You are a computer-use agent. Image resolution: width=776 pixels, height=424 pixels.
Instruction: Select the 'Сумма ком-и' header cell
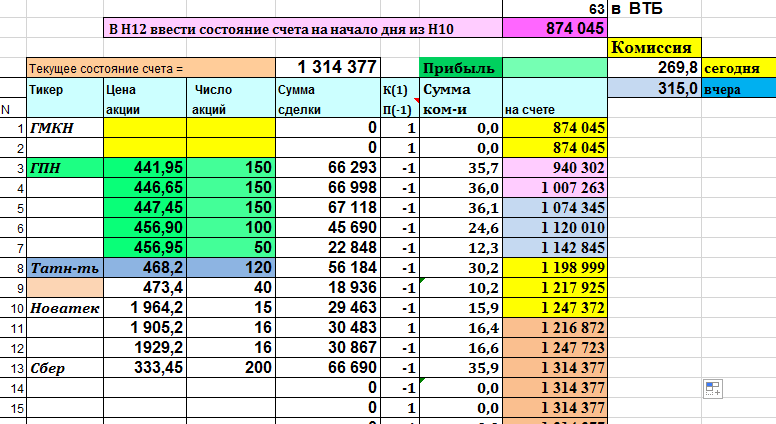coord(461,98)
